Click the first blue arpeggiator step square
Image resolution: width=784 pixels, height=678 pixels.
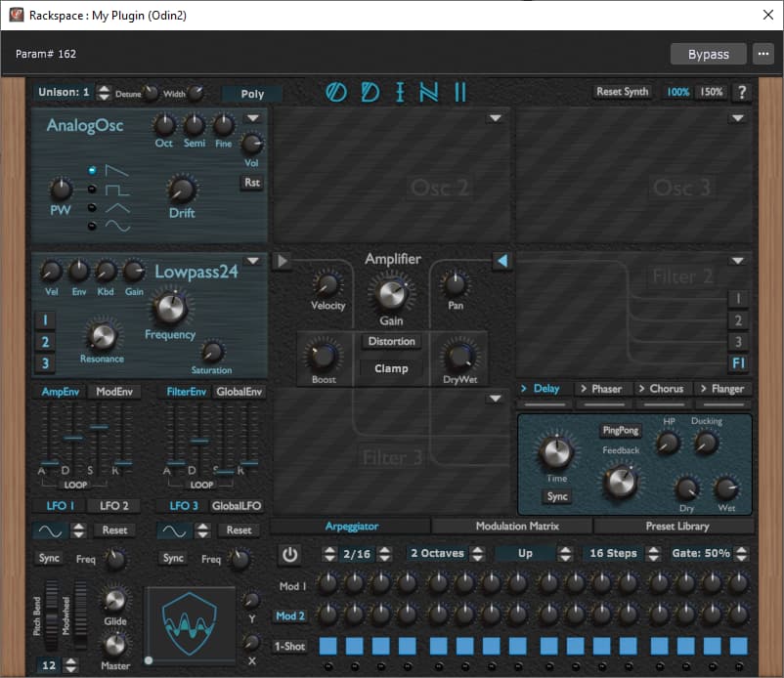[327, 646]
